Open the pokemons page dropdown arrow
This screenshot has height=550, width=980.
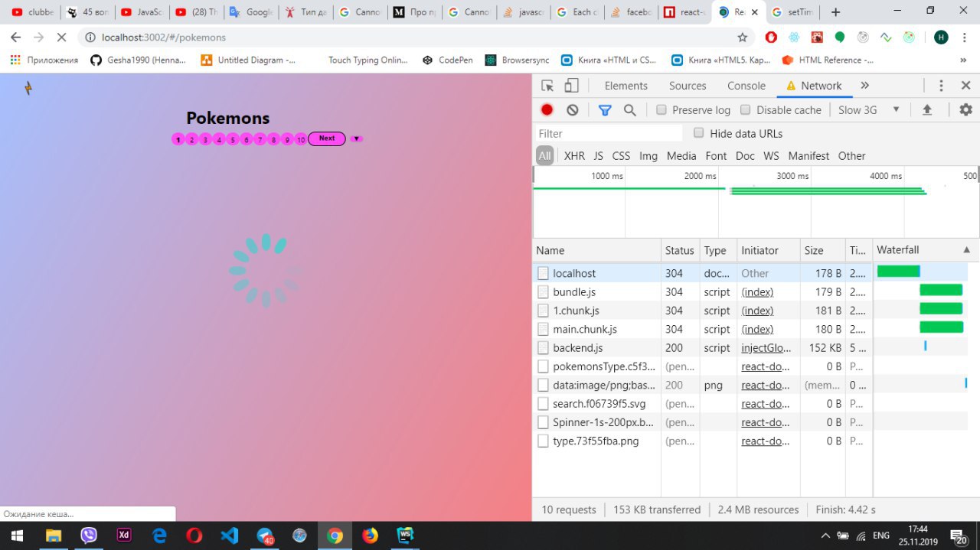coord(356,138)
